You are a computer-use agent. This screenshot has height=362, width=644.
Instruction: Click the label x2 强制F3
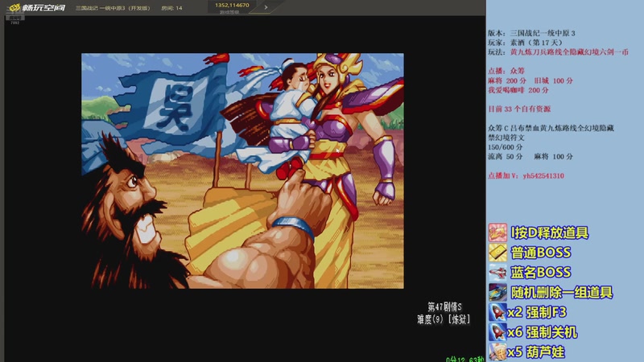point(537,312)
